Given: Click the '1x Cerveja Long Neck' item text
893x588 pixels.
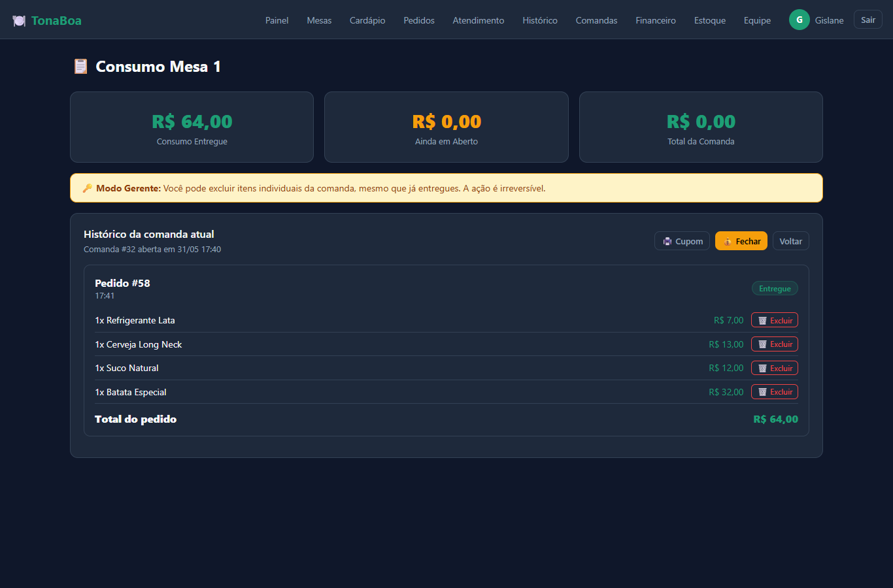Looking at the screenshot, I should tap(139, 344).
